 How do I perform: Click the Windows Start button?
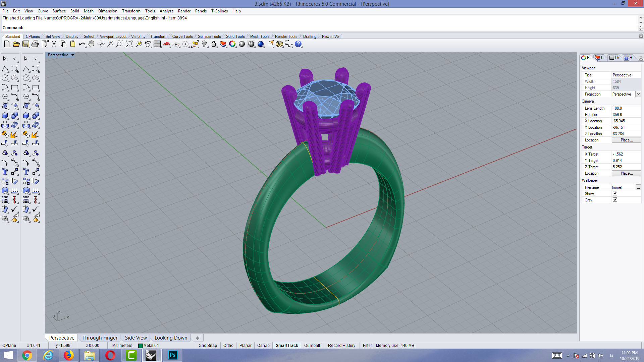pos(8,355)
